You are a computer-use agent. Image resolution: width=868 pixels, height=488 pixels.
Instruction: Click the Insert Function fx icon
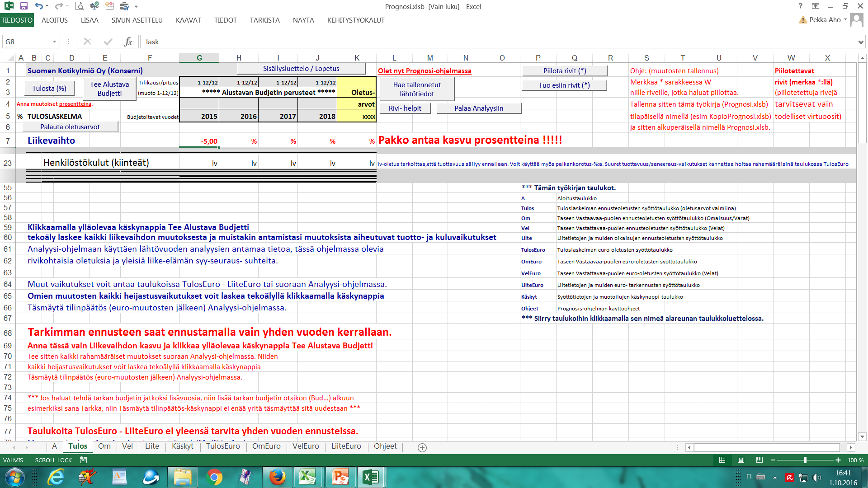click(128, 42)
